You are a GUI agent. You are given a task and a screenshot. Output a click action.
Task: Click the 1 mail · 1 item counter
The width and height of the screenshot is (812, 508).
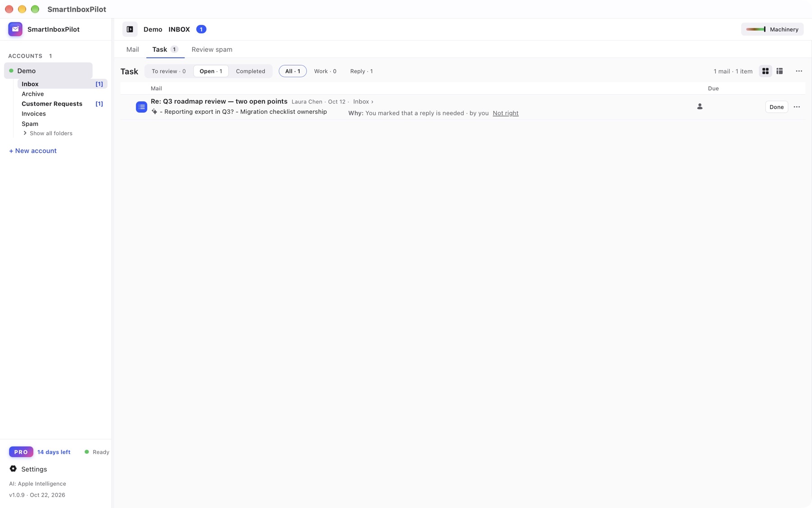pyautogui.click(x=733, y=71)
